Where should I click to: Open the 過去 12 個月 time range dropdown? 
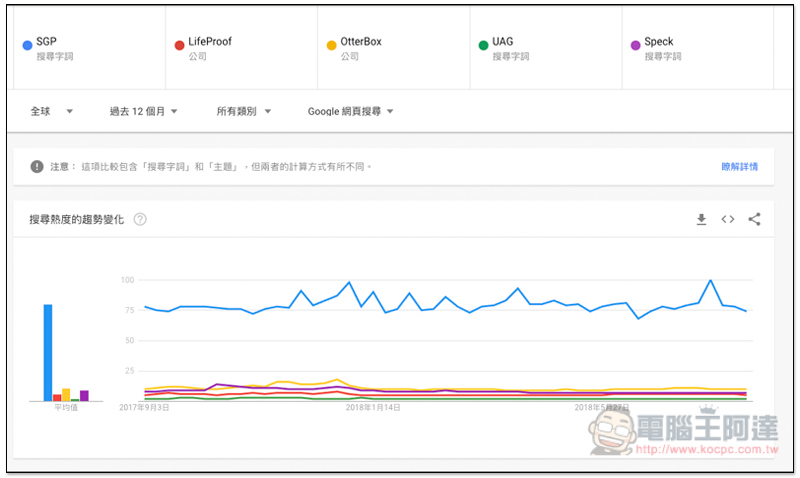143,111
